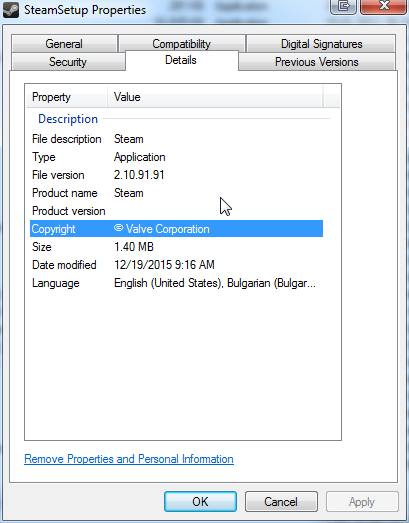Viewport: 409px width, 523px height.
Task: Select the Type row
Action: 176,157
